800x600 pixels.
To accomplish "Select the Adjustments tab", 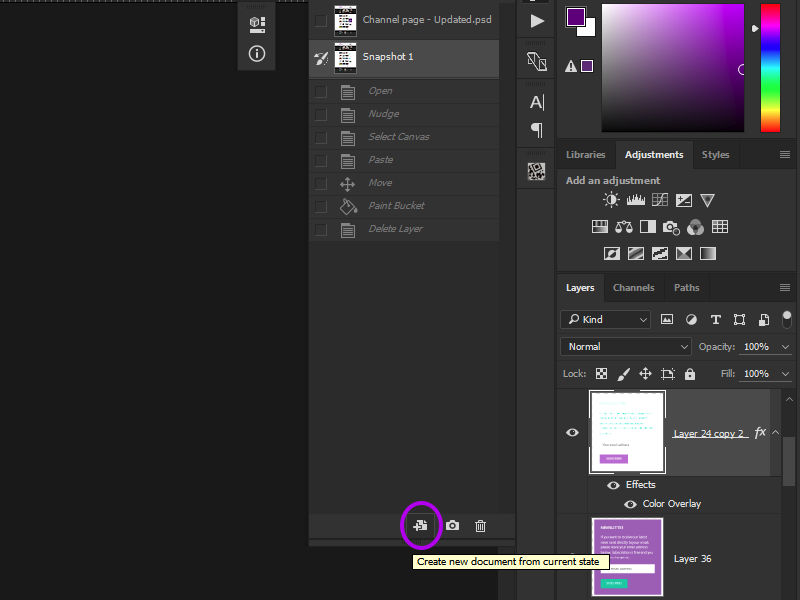I will click(654, 155).
